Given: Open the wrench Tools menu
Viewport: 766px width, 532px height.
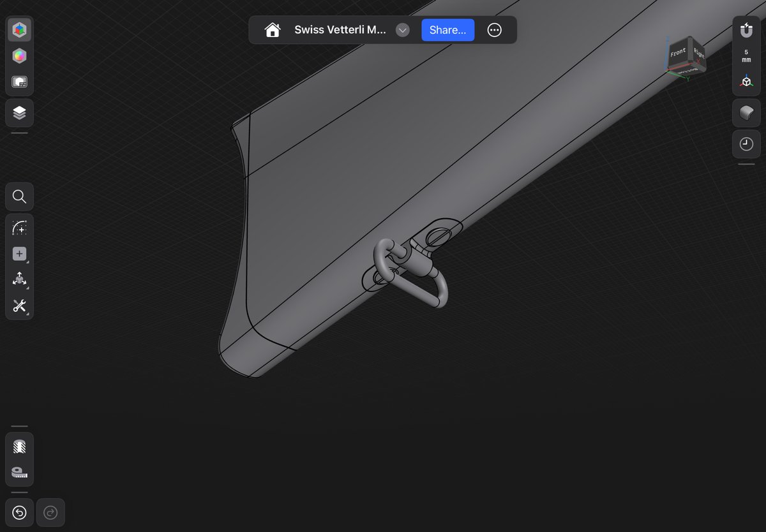Looking at the screenshot, I should [x=19, y=306].
